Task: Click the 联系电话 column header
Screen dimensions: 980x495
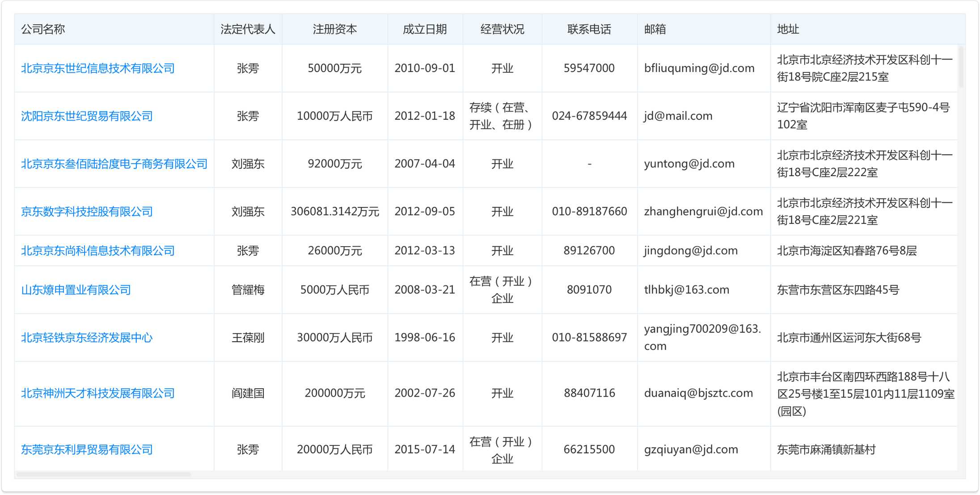Action: 589,29
